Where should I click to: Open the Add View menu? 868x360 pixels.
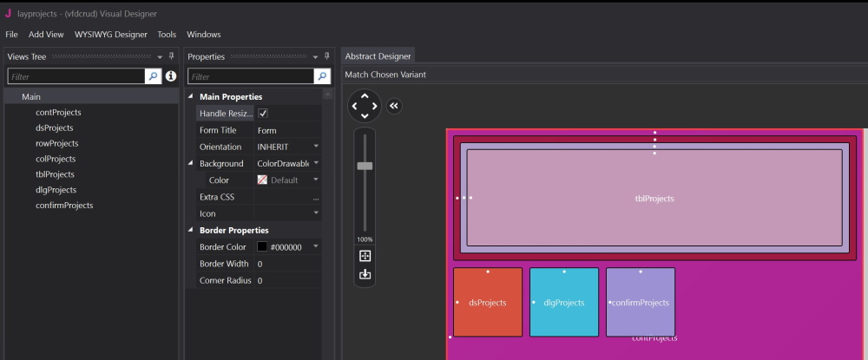click(x=46, y=35)
